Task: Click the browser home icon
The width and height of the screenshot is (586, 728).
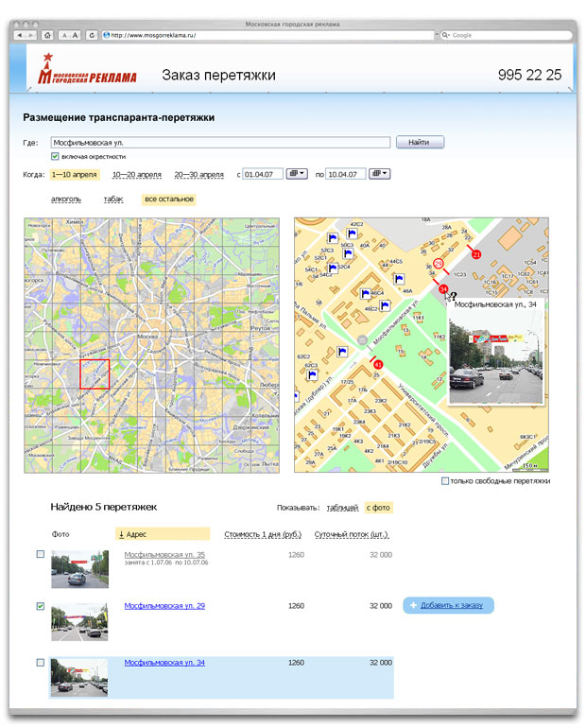Action: 48,35
